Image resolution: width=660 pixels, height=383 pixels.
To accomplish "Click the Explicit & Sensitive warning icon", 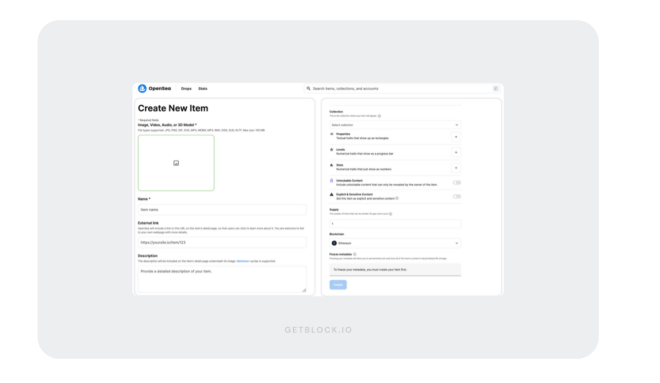I will coord(331,194).
